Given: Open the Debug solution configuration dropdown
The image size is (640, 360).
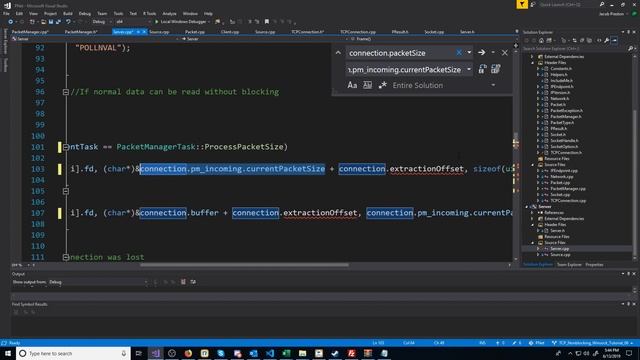Looking at the screenshot, I should coord(101,22).
